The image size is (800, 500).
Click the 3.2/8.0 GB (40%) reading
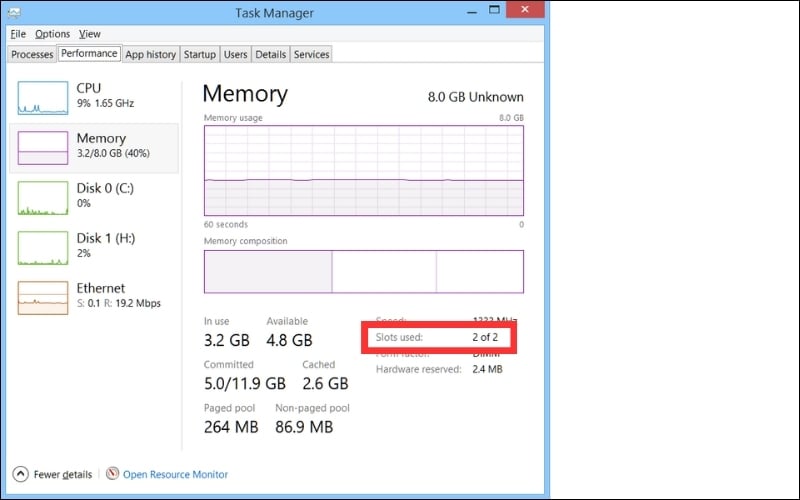coord(113,153)
